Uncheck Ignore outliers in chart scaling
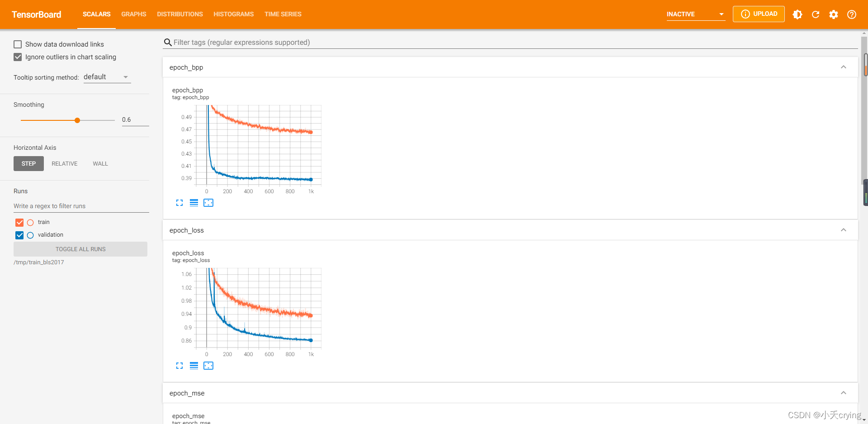Image resolution: width=868 pixels, height=424 pixels. (x=18, y=57)
